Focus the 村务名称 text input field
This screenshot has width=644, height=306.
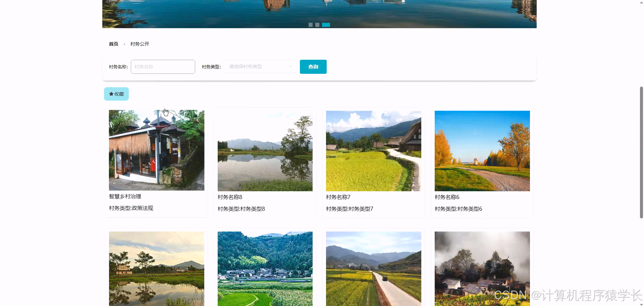[163, 67]
